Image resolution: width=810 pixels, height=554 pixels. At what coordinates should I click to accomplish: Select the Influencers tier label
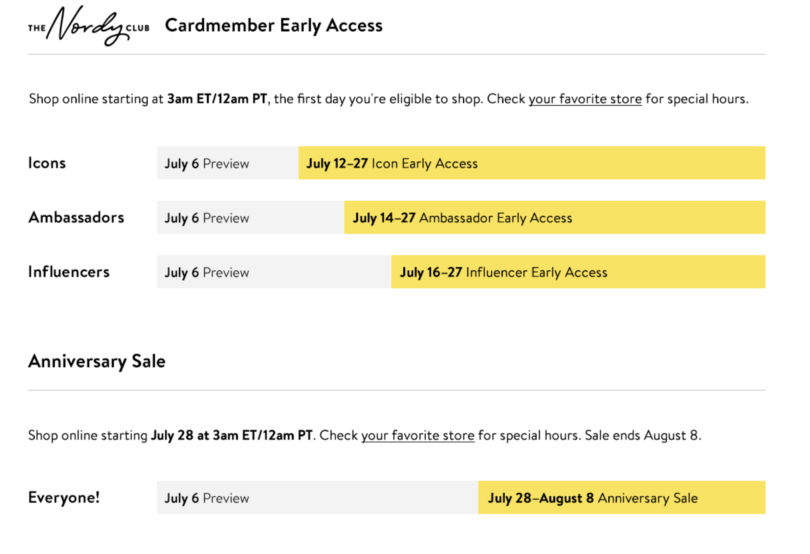[x=69, y=272]
